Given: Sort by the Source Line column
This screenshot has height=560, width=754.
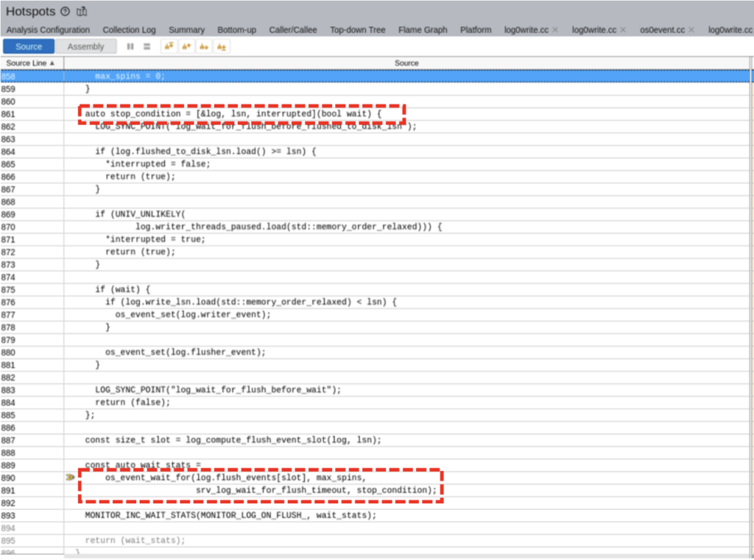Looking at the screenshot, I should coord(28,63).
